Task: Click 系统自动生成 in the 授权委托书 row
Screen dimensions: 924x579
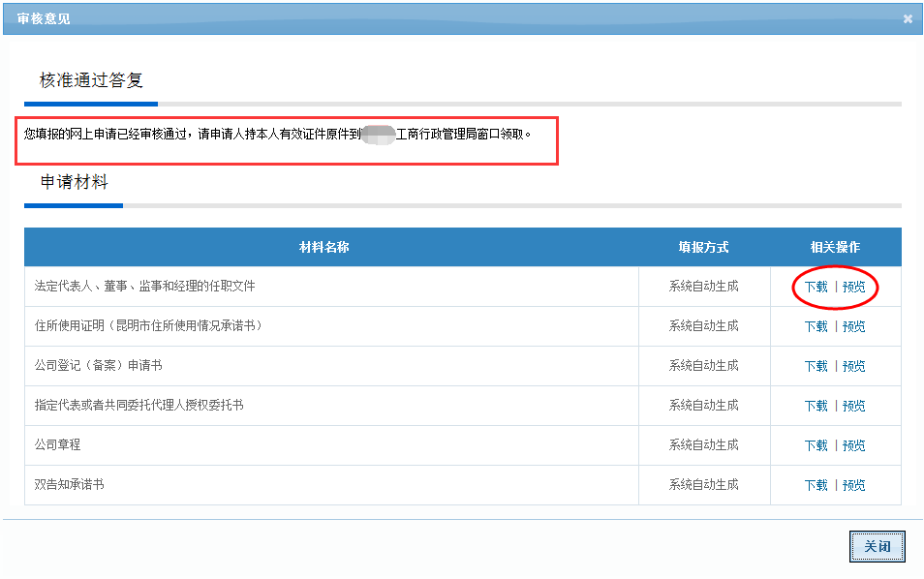Action: 703,406
